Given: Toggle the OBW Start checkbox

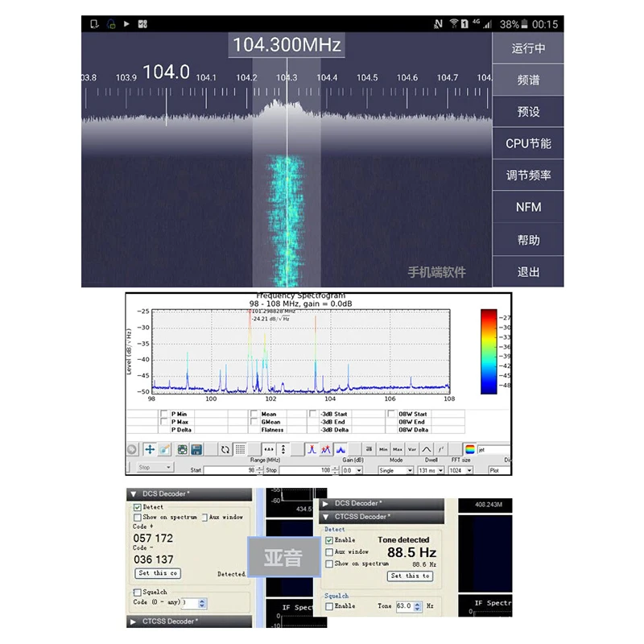Looking at the screenshot, I should coord(391,414).
